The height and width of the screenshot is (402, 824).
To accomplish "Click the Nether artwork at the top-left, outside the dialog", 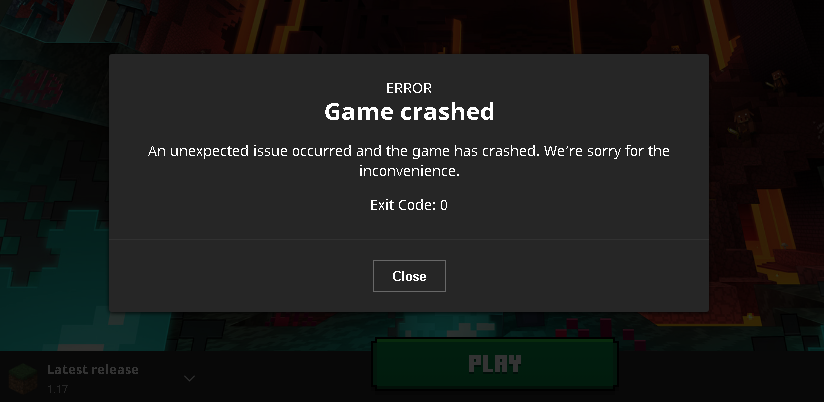I will (53, 26).
